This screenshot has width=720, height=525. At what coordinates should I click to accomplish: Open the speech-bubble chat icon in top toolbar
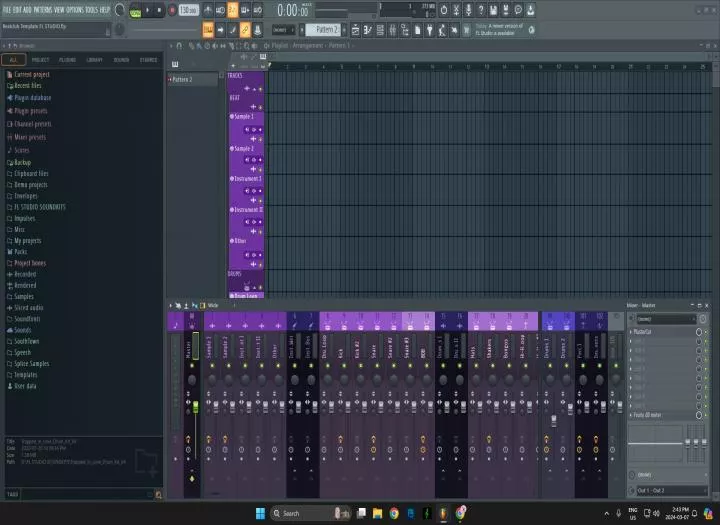pos(518,10)
